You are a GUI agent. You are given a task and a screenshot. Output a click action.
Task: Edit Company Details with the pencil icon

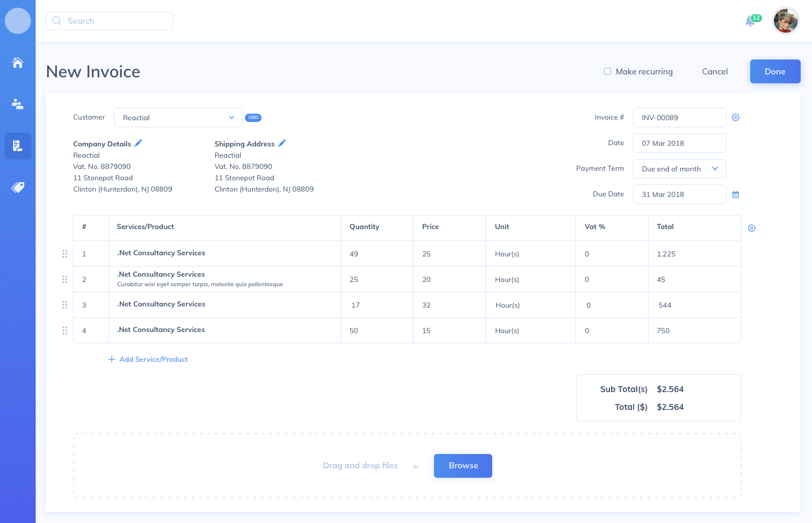coord(138,143)
